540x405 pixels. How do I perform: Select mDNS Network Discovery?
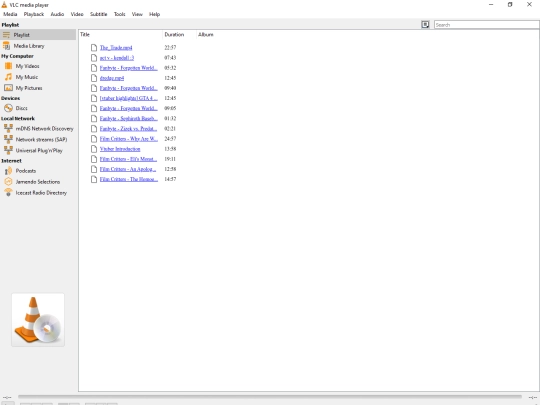(x=38, y=128)
